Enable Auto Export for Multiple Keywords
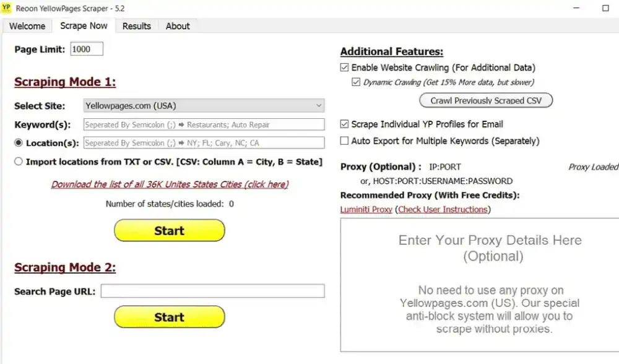This screenshot has width=619, height=364. pyautogui.click(x=345, y=141)
